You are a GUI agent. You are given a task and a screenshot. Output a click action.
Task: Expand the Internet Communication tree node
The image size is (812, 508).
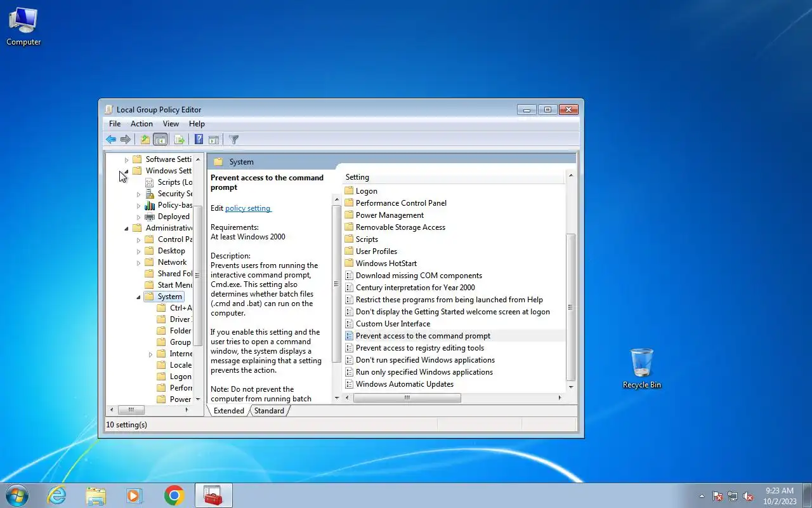(150, 354)
